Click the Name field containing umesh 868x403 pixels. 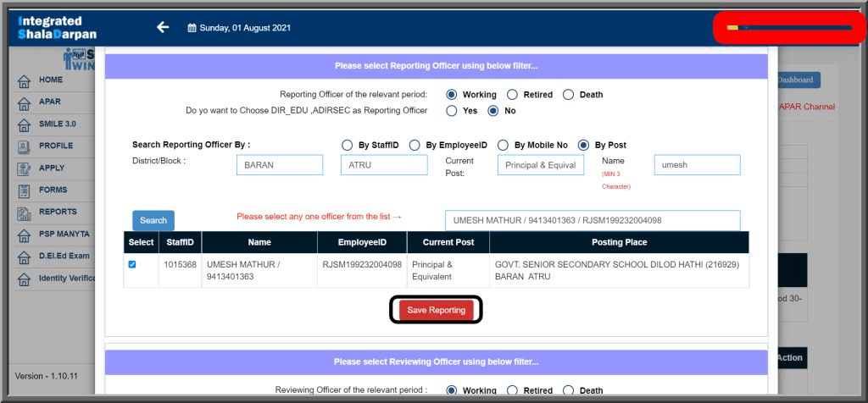click(x=697, y=165)
